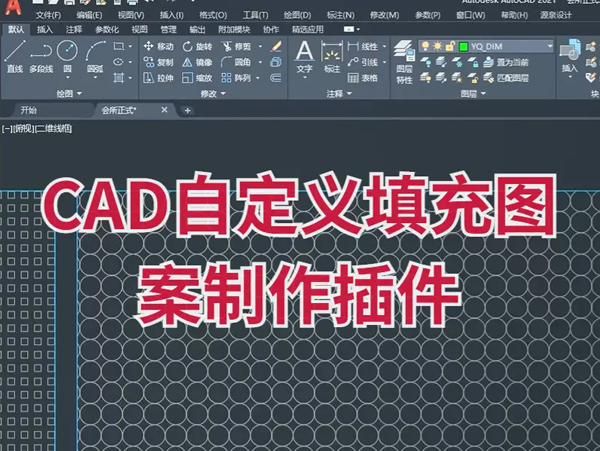
Task: Expand the 绘图 (Draw) panel
Action: pos(69,93)
